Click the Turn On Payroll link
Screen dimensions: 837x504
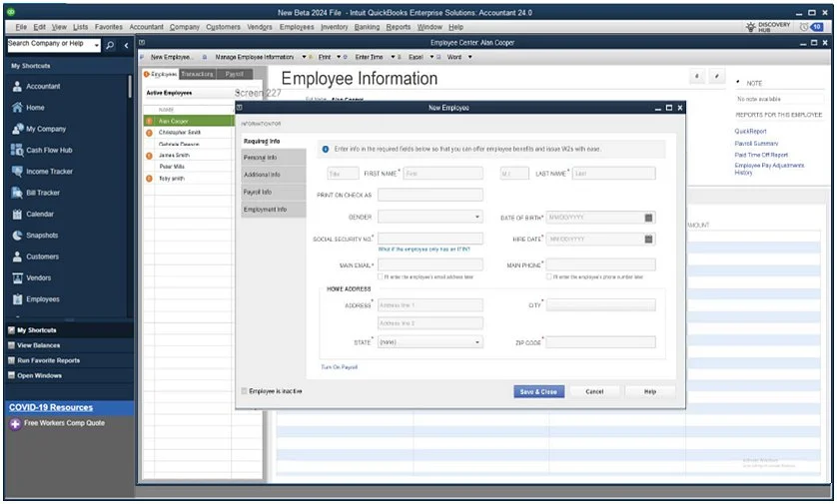(x=339, y=367)
